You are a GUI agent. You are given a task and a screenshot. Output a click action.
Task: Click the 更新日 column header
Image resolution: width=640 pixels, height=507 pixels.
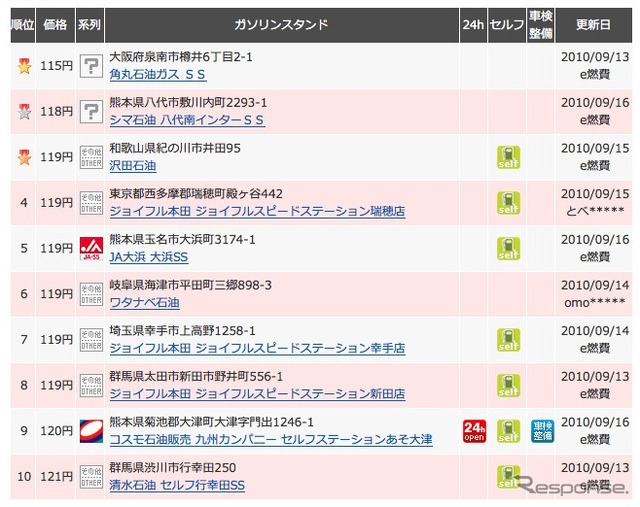(593, 25)
